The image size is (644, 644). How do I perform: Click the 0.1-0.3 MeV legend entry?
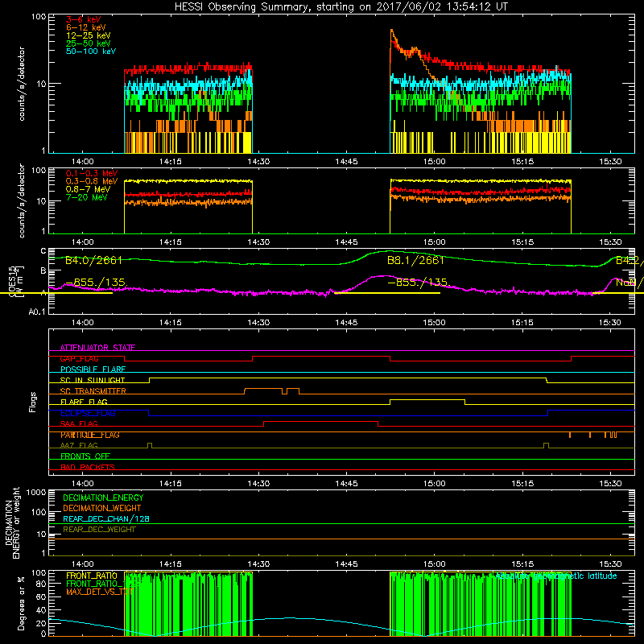click(x=92, y=173)
